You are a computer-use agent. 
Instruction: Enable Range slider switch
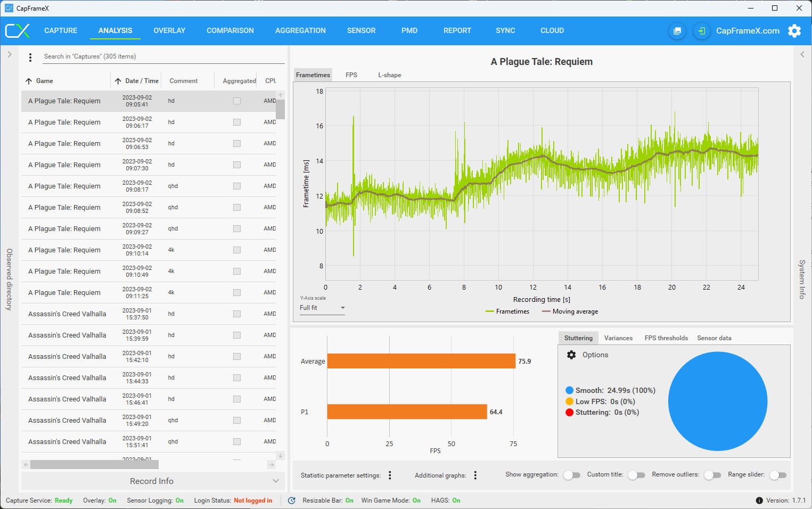(x=778, y=475)
